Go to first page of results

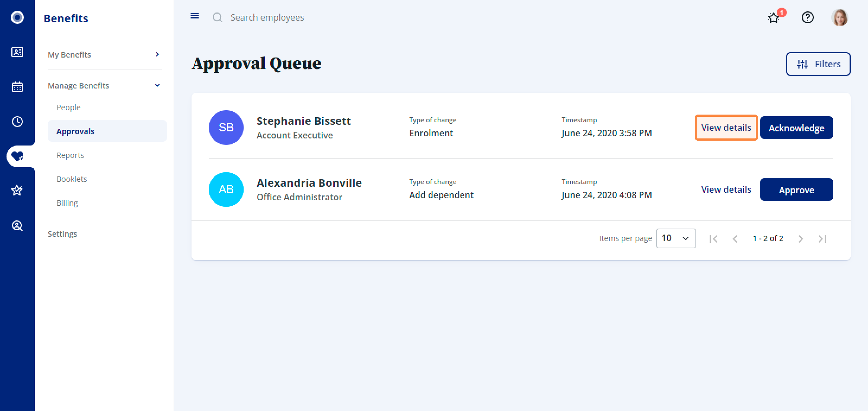[713, 239]
